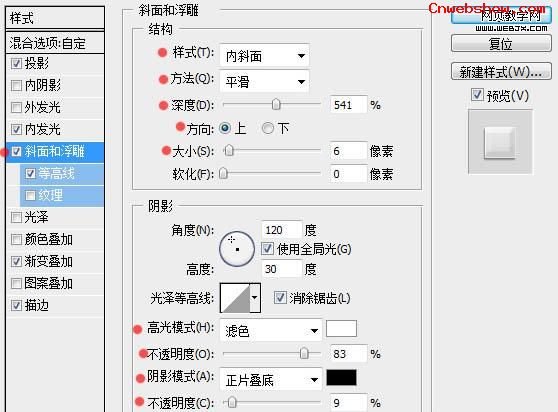Enable the 内阴影 checkbox
The height and width of the screenshot is (412, 558).
click(x=16, y=85)
